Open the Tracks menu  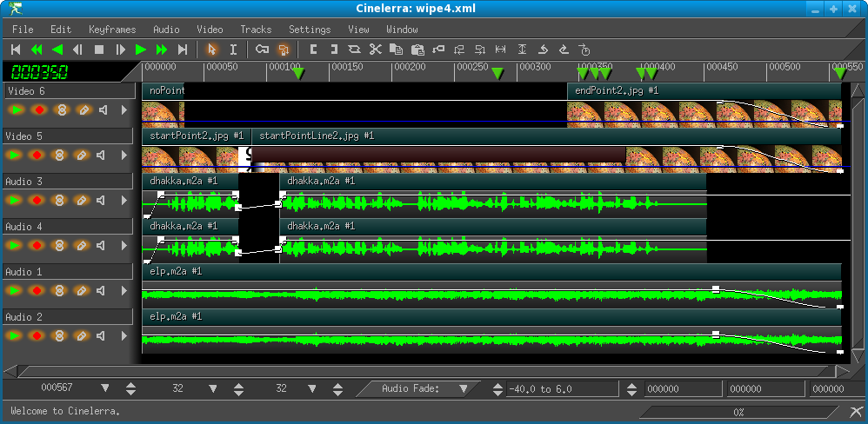tap(256, 30)
